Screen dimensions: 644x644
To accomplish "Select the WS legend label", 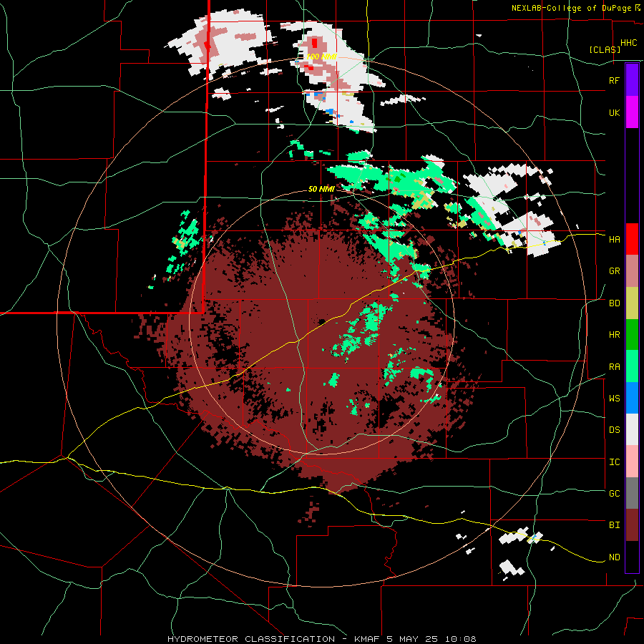I will (614, 399).
